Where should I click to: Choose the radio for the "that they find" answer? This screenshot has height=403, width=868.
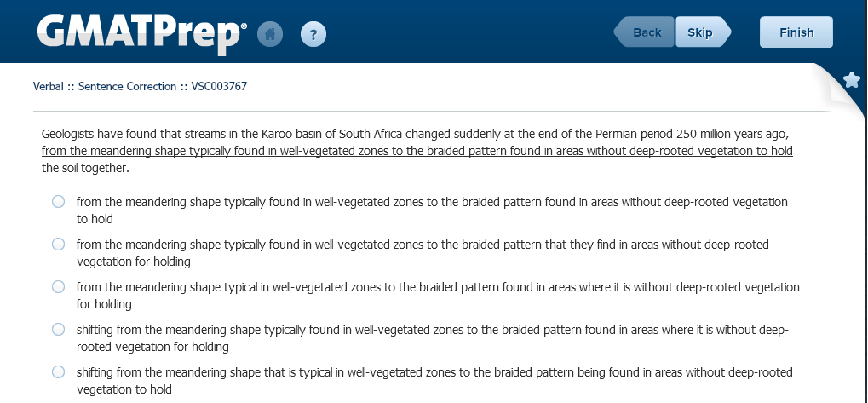point(58,245)
